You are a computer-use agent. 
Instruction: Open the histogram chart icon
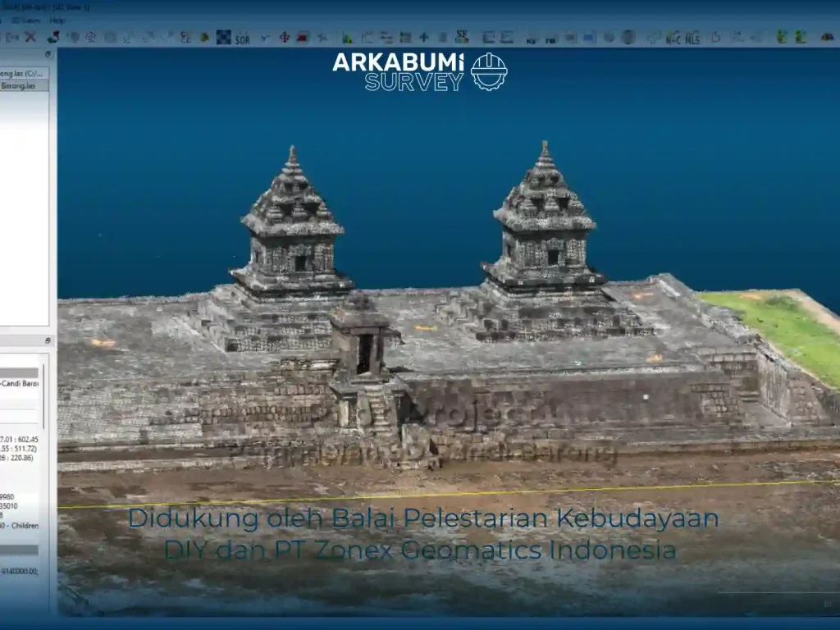coord(347,38)
